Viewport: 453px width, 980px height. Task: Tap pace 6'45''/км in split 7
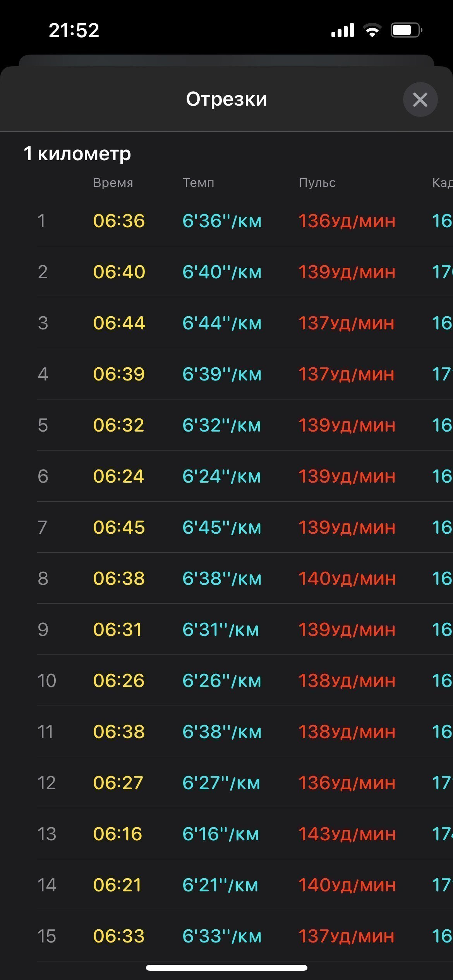point(222,528)
